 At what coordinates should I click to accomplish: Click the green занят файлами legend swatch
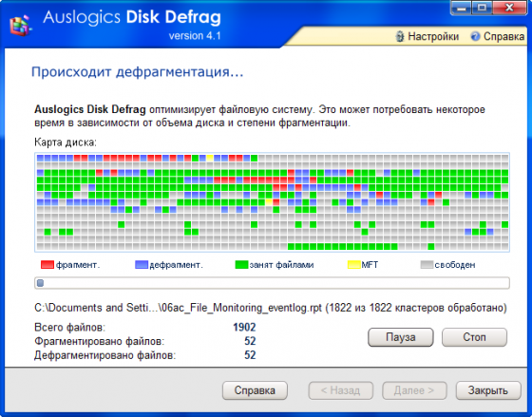241,265
